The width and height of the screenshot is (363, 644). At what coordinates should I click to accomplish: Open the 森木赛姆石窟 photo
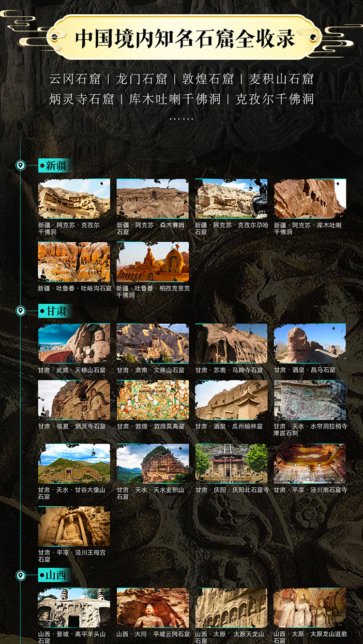coord(152,199)
